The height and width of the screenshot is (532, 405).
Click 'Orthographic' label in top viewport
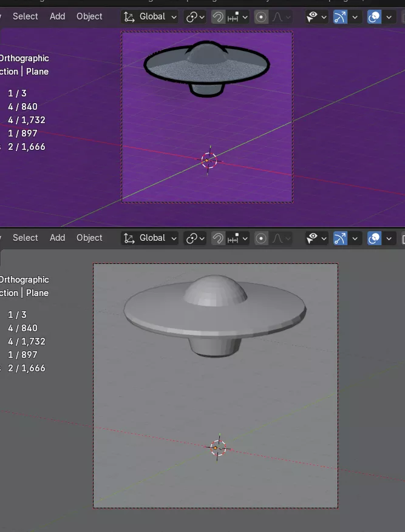[24, 58]
